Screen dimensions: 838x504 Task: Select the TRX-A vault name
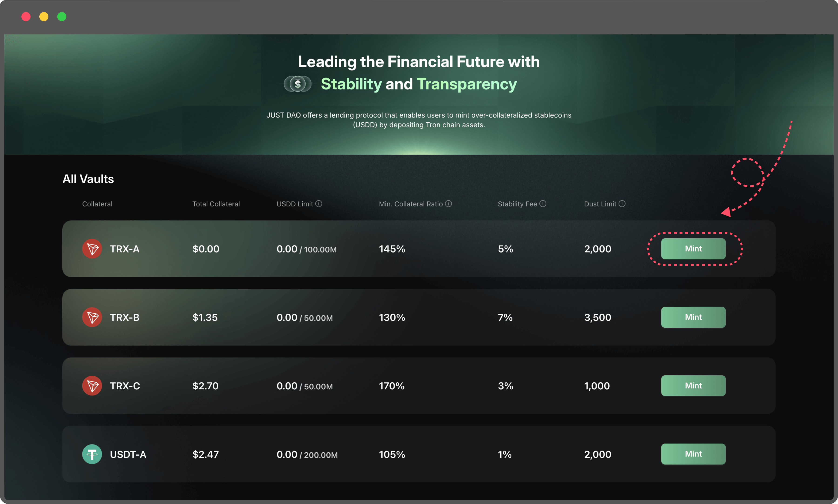tap(125, 249)
